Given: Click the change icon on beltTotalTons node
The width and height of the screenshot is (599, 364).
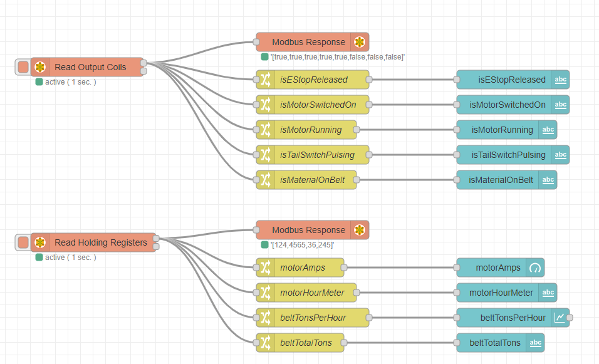Looking at the screenshot, I should (x=266, y=343).
